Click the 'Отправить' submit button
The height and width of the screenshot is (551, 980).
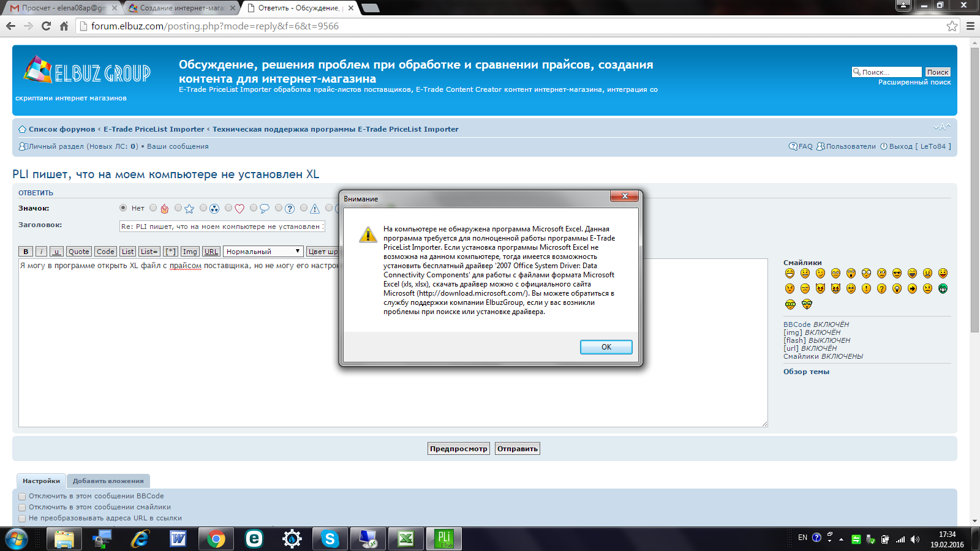point(518,449)
